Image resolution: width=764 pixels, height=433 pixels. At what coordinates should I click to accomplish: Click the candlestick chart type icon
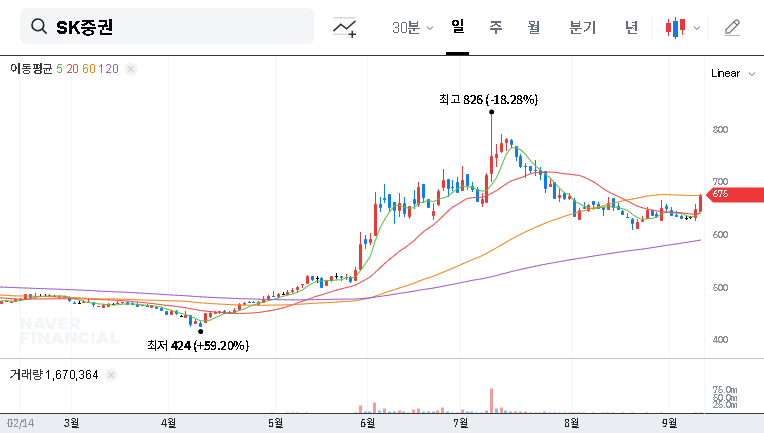pyautogui.click(x=675, y=27)
